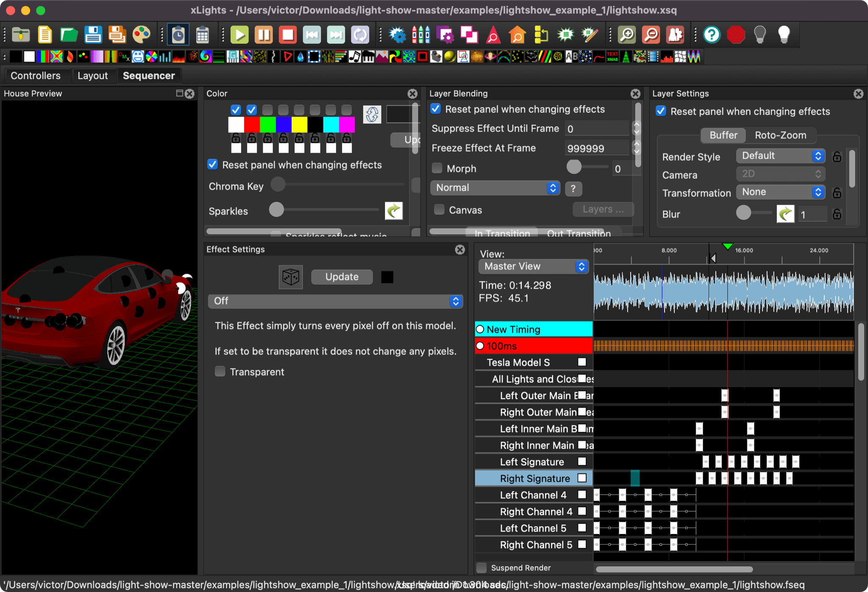Click the red color swatch in palette
Screen dimensions: 868x592
tap(252, 125)
